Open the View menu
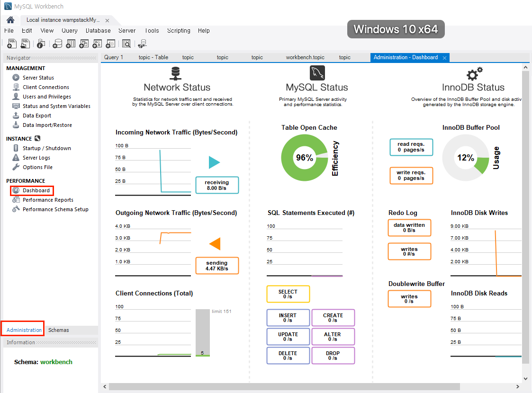Image resolution: width=532 pixels, height=393 pixels. point(47,30)
